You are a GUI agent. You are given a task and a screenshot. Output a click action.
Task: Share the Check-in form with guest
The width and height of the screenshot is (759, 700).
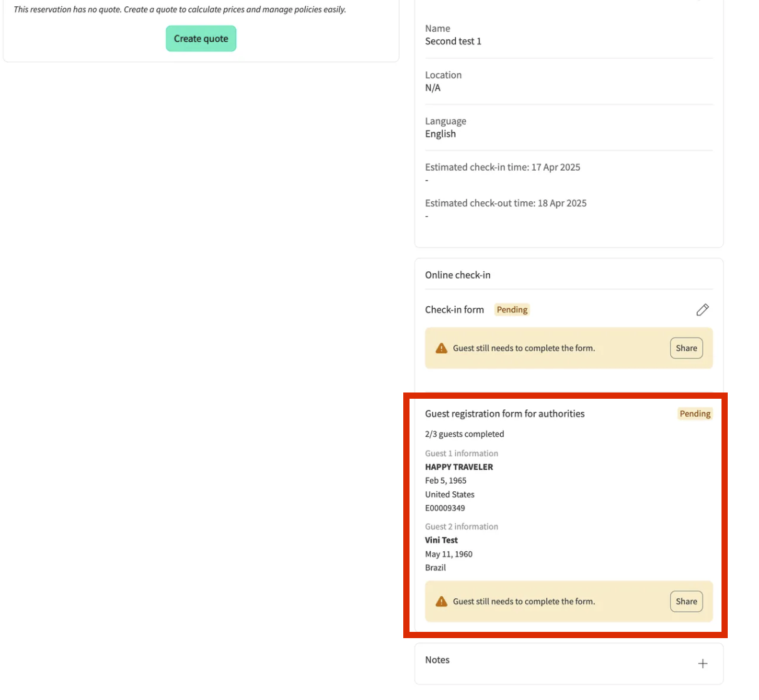tap(686, 349)
